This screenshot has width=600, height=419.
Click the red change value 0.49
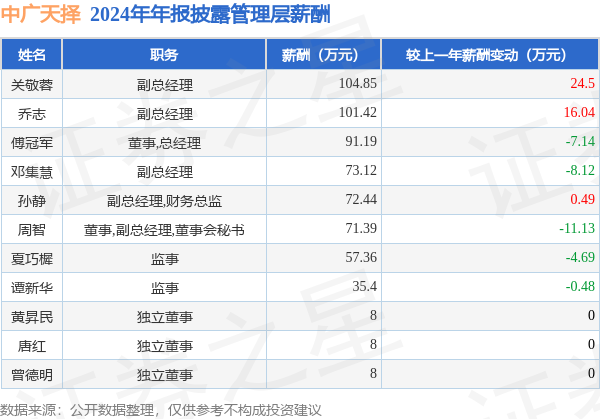(582, 199)
